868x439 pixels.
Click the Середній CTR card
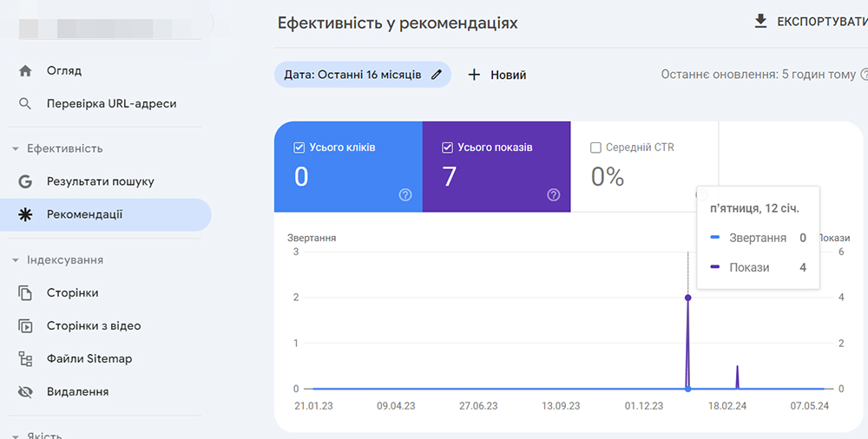644,167
